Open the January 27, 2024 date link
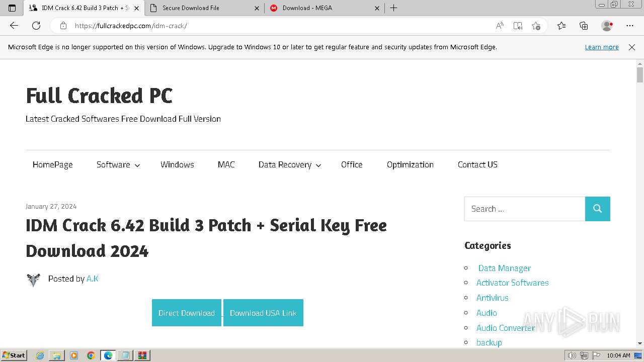This screenshot has height=362, width=644. pos(51,206)
